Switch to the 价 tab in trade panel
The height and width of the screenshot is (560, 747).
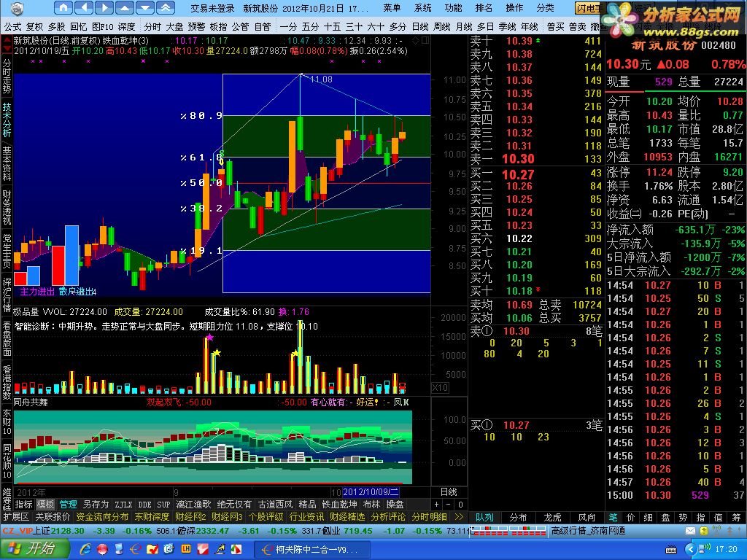tap(631, 517)
